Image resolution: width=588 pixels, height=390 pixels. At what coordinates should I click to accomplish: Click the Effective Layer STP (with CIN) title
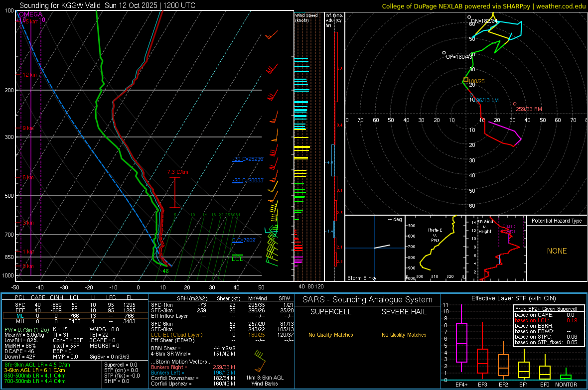(x=513, y=298)
